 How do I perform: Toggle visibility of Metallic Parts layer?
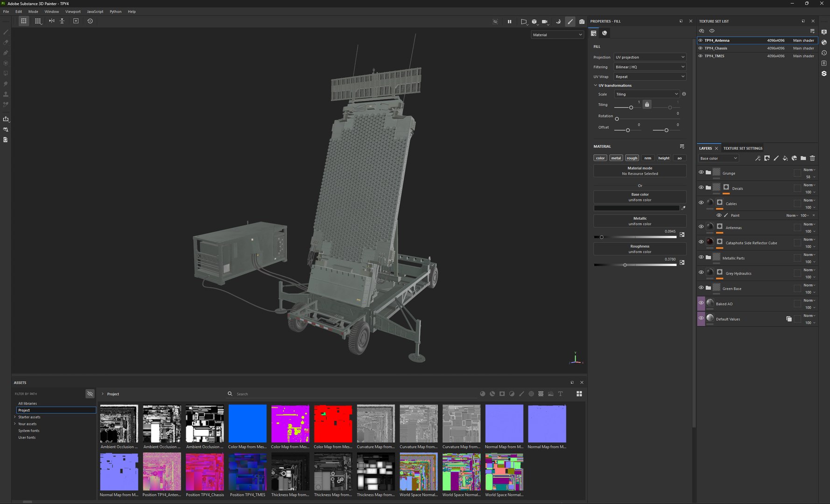pos(701,257)
